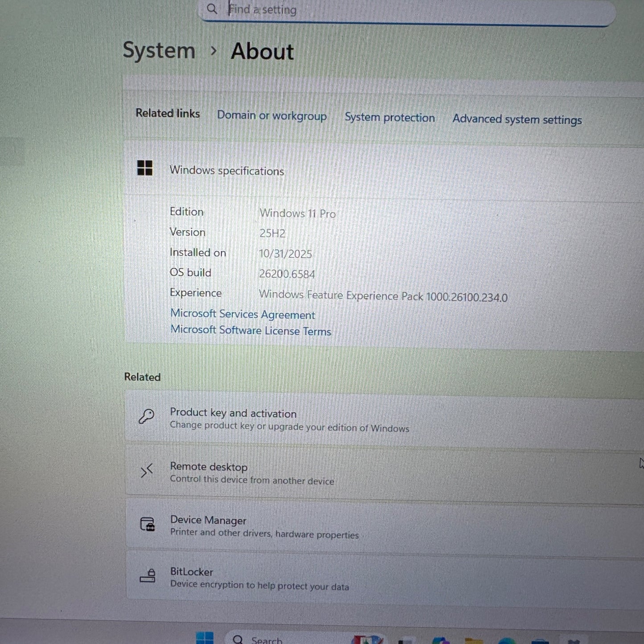Go back to System in breadcrumb
Screen dimensions: 644x644
click(159, 50)
